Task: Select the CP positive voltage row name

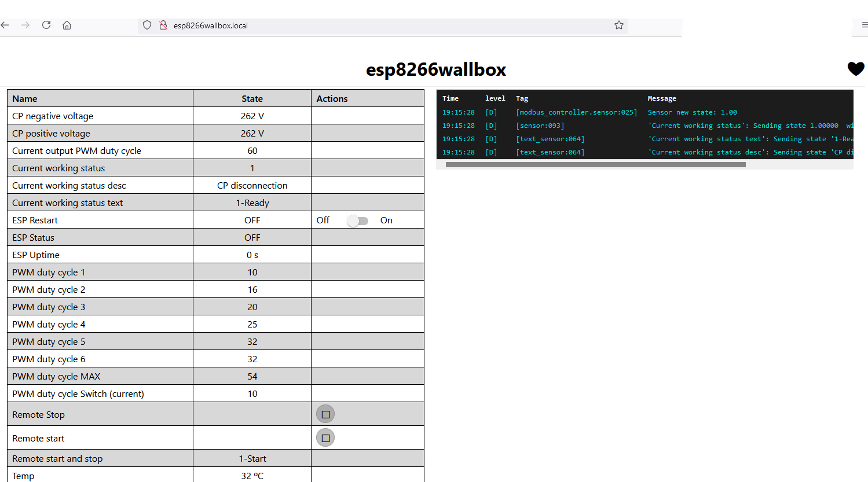Action: (51, 133)
